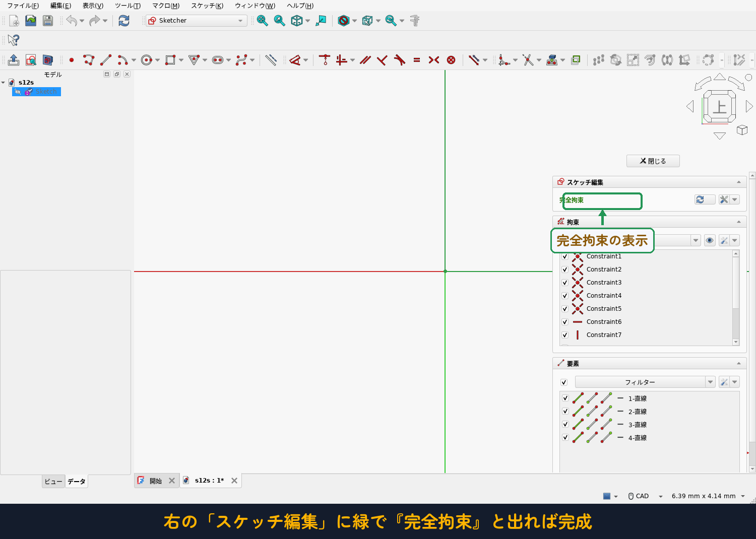Apply the tangent constraint
Image resolution: width=756 pixels, height=539 pixels.
click(x=400, y=60)
